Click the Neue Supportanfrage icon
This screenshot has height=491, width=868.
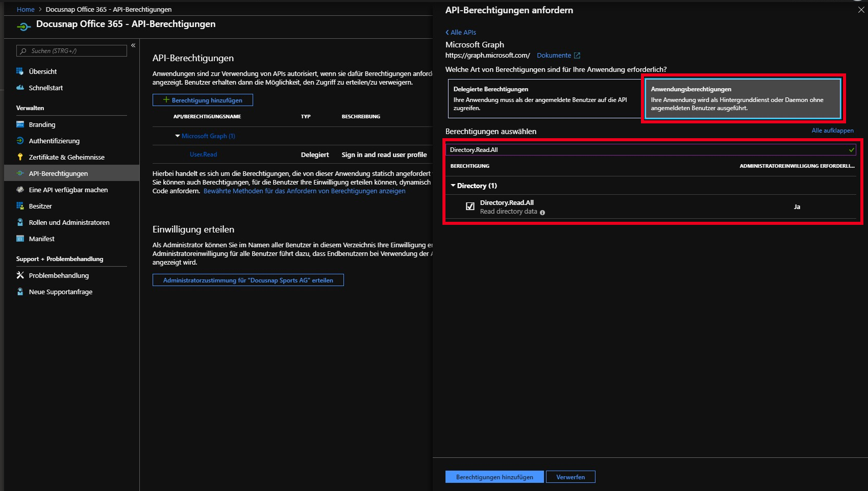click(20, 292)
